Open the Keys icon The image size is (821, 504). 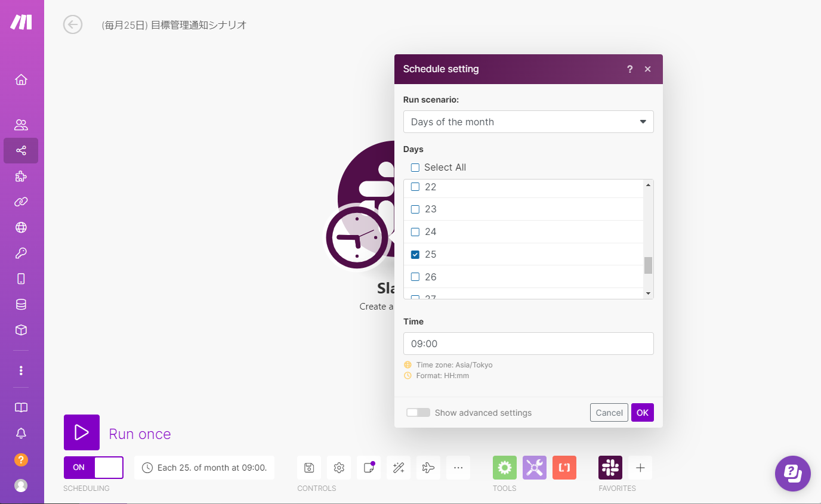pos(21,253)
